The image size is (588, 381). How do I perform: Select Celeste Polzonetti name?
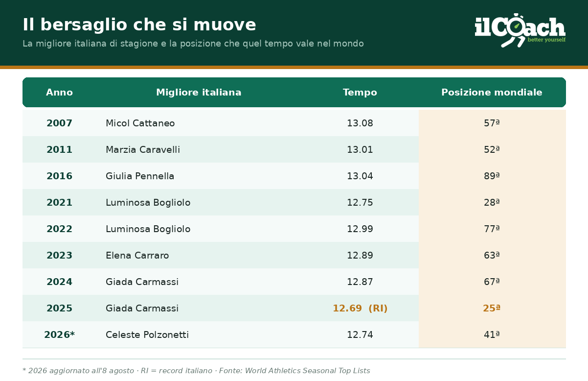[147, 335]
